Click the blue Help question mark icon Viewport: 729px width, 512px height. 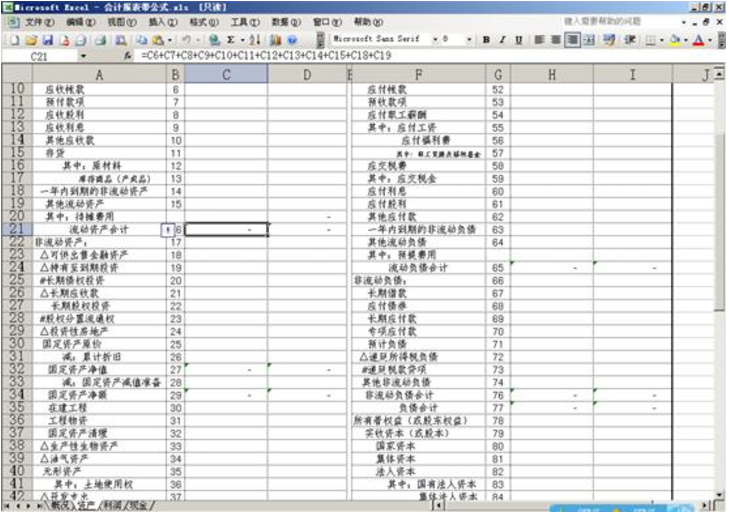tap(292, 40)
